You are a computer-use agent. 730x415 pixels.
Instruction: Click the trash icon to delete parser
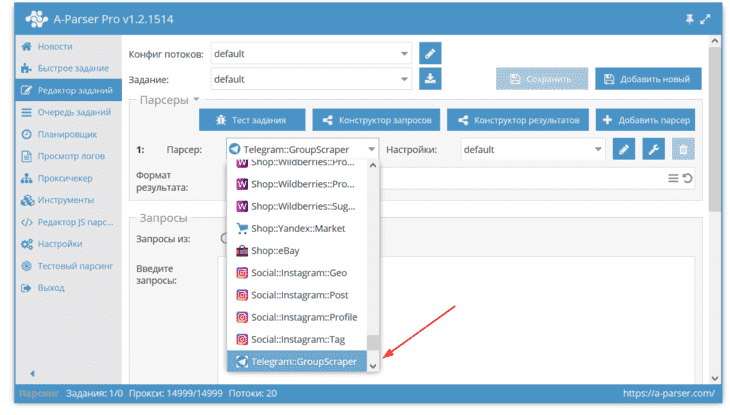pos(683,150)
